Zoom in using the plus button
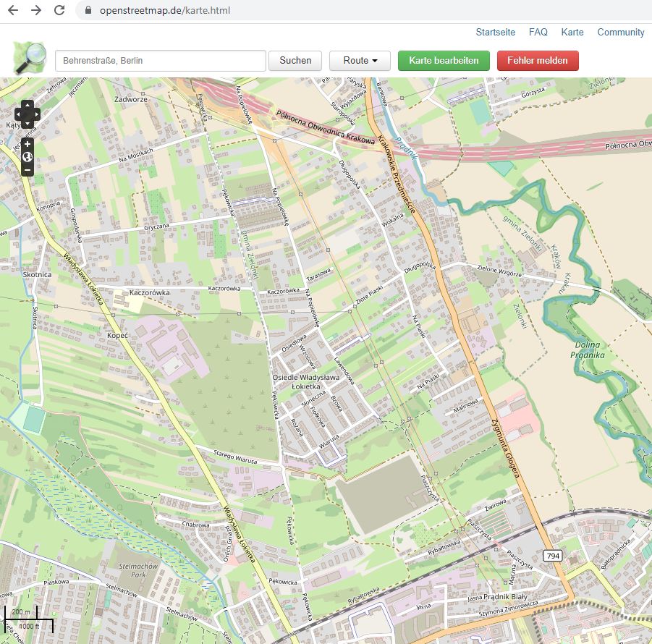This screenshot has width=652, height=644. (27, 144)
